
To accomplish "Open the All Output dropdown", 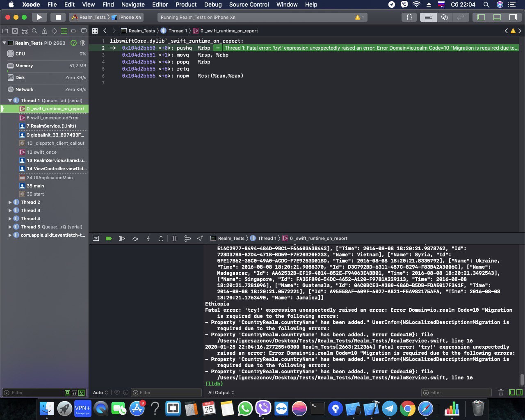I will (x=221, y=393).
